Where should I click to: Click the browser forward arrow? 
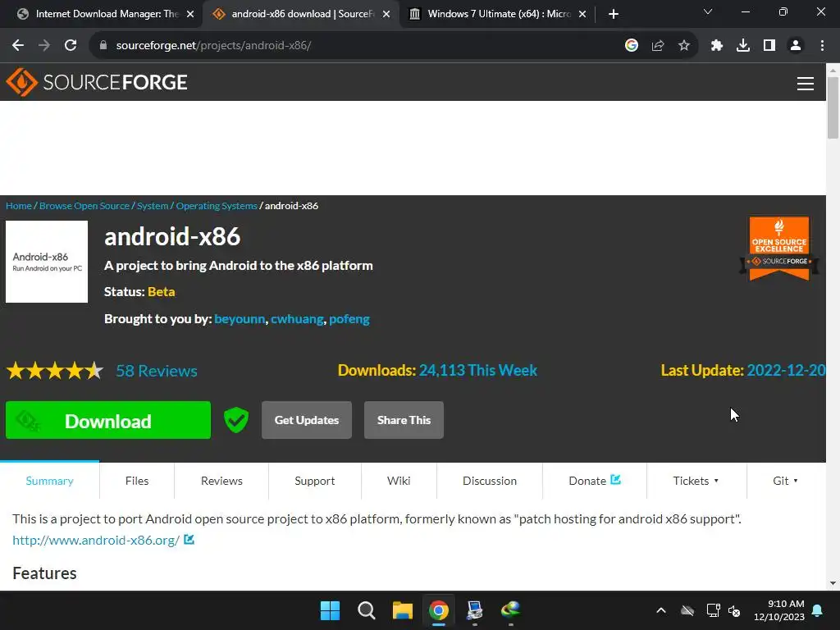[44, 46]
